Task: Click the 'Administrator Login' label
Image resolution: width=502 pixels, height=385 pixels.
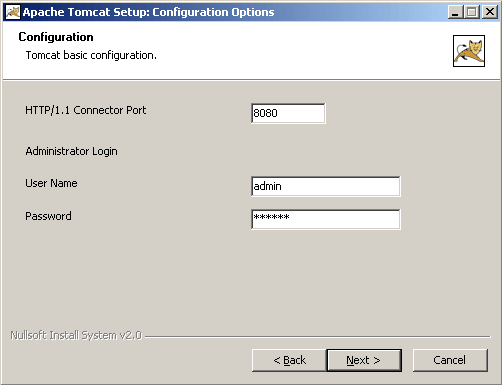Action: (x=71, y=151)
